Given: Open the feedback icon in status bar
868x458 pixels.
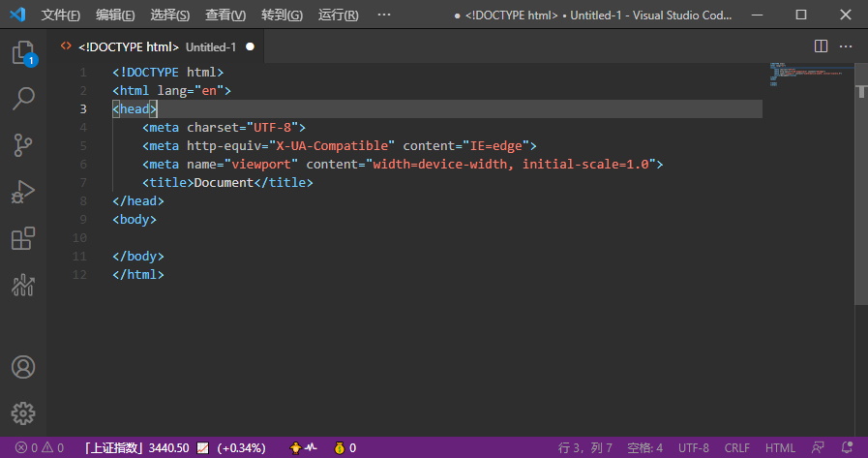Looking at the screenshot, I should point(818,447).
